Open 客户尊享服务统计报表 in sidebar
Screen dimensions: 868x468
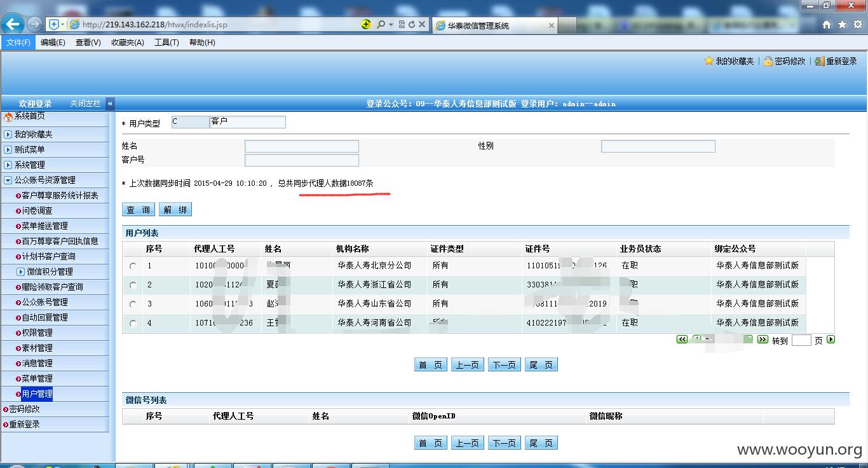coord(60,195)
